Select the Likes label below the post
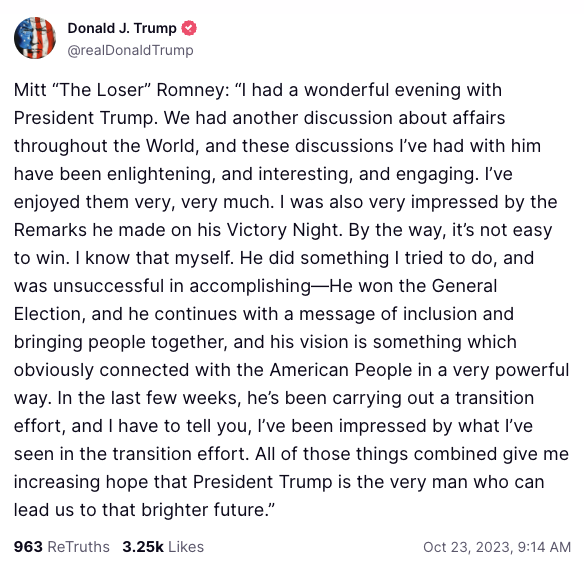Viewport: 584px width, 562px height. 186,547
